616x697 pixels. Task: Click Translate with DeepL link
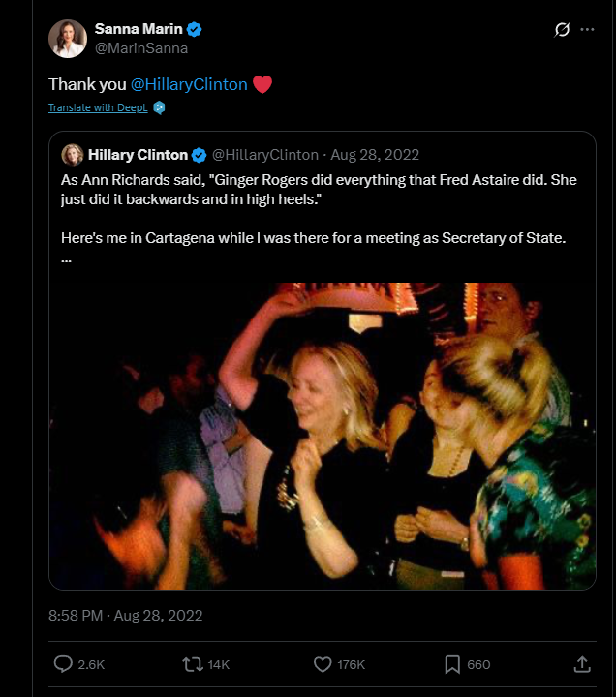click(x=99, y=107)
